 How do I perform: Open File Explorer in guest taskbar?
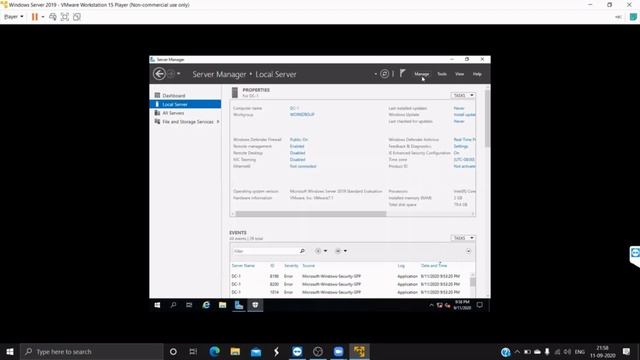pos(222,305)
